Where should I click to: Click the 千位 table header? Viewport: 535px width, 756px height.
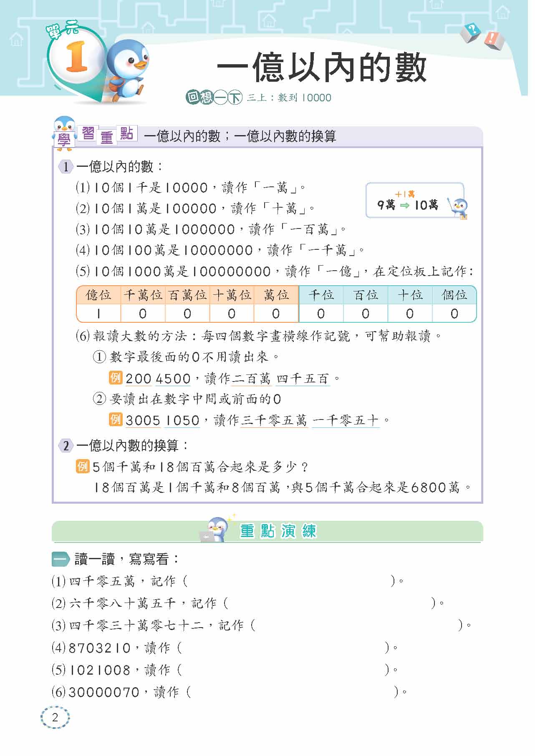click(321, 295)
